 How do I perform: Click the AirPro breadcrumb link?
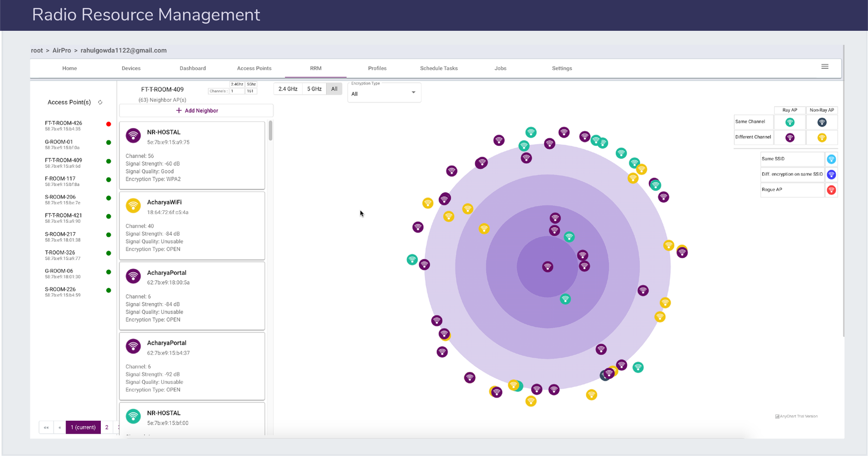[61, 50]
